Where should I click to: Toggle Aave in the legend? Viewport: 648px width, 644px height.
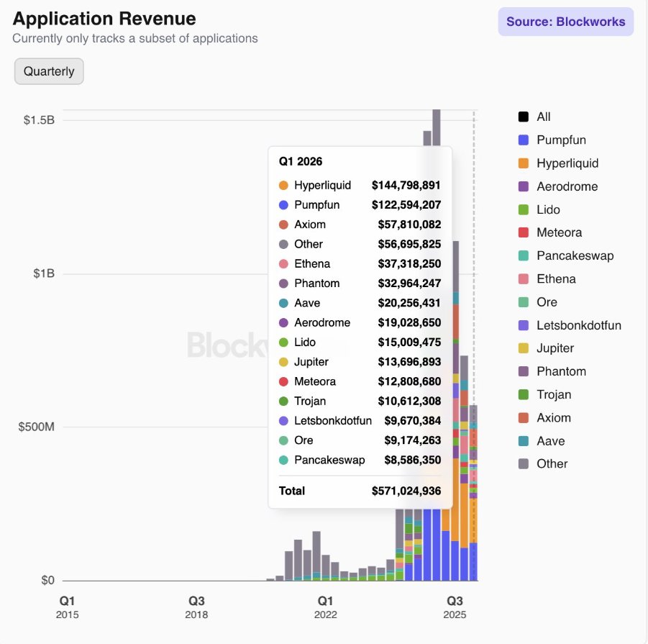pyautogui.click(x=550, y=441)
